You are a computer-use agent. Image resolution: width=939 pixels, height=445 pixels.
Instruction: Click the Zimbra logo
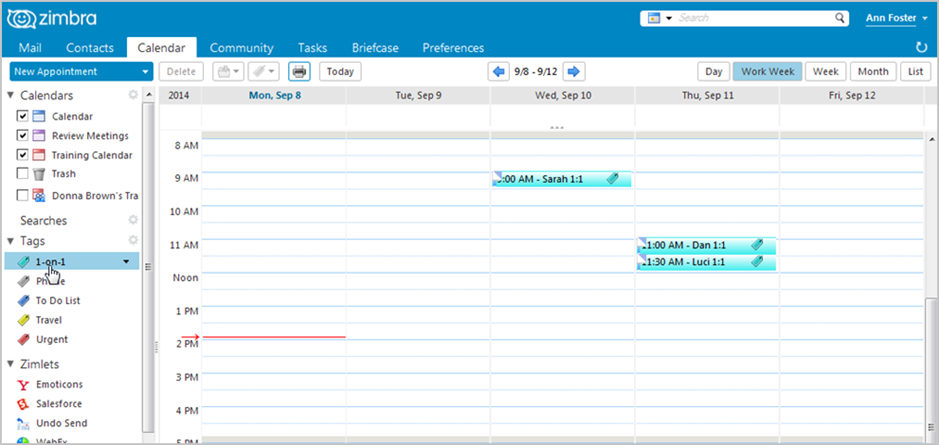[x=52, y=19]
